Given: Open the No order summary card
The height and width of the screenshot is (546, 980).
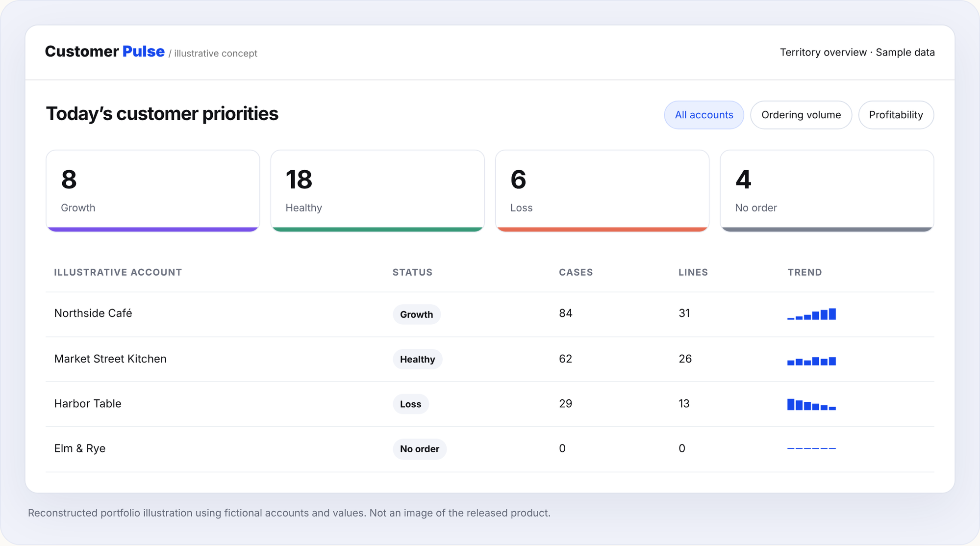Looking at the screenshot, I should tap(827, 191).
